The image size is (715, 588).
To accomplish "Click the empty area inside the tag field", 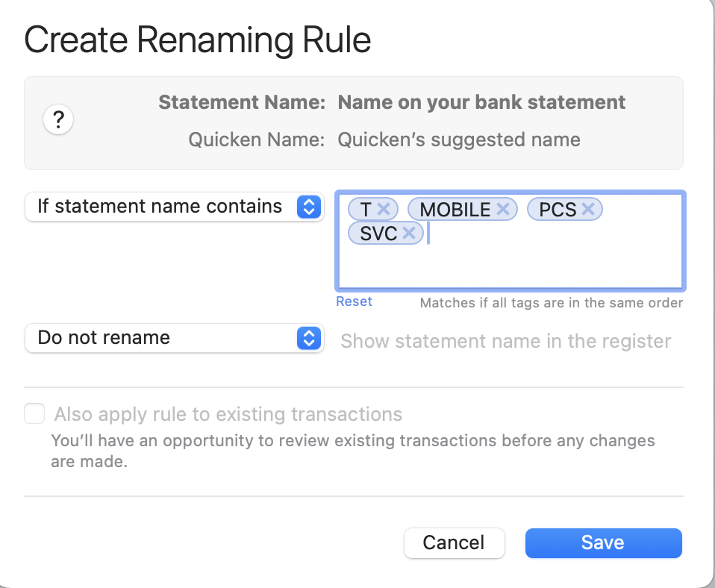I will pyautogui.click(x=552, y=261).
